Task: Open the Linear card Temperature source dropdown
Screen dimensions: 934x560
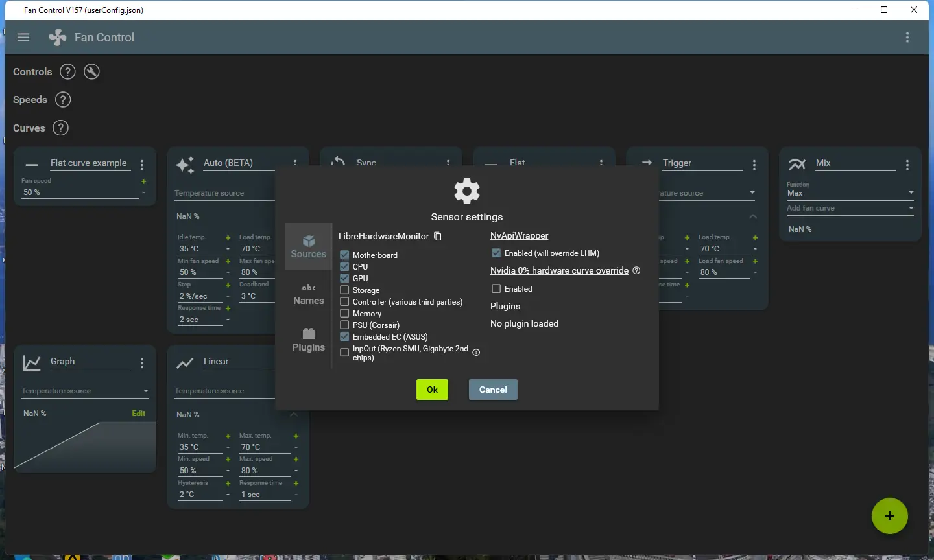Action: click(x=224, y=391)
